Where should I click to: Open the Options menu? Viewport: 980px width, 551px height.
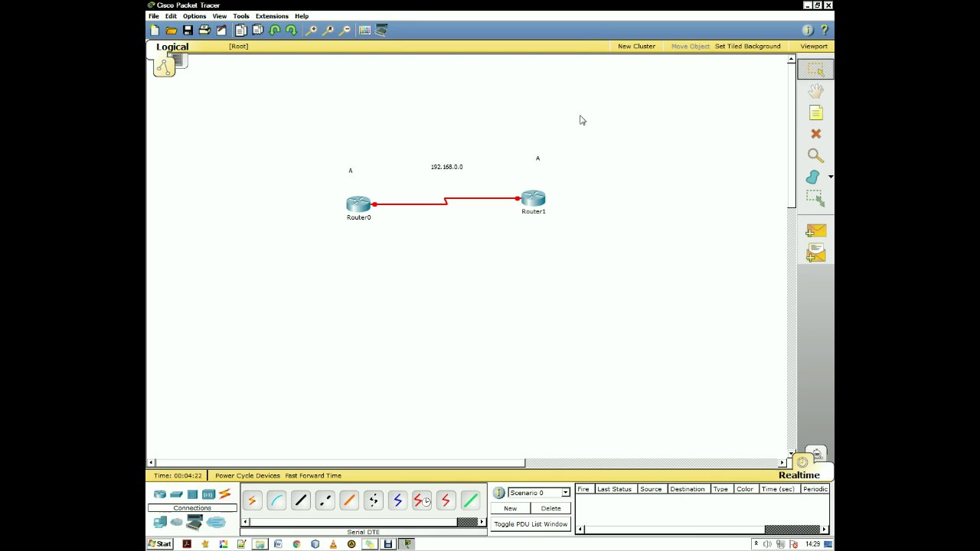point(194,16)
